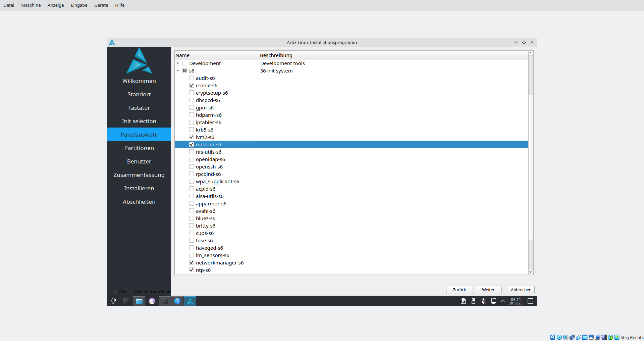Open the application launcher in the taskbar
Viewport: 644px width, 341px height.
(113, 301)
